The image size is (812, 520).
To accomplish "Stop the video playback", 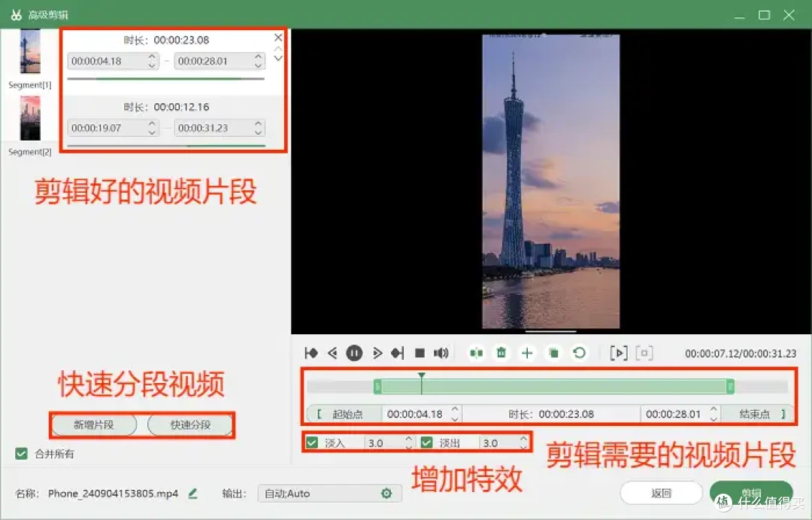I will tap(420, 353).
